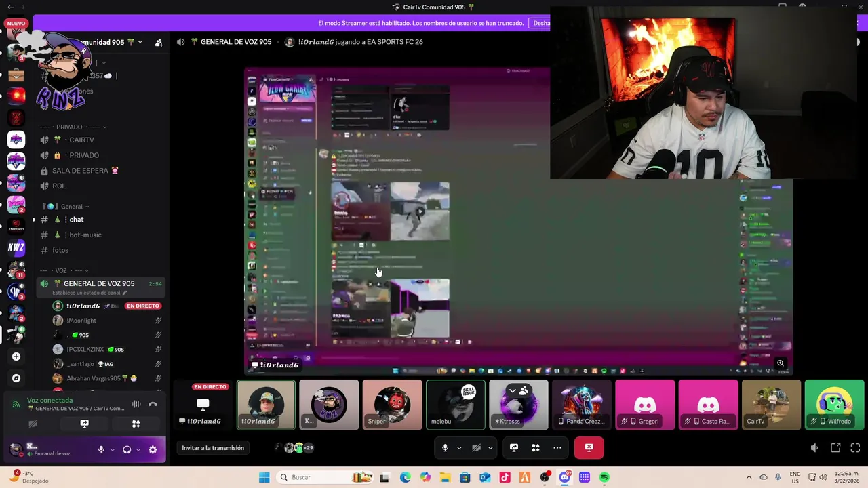This screenshot has height=488, width=868.
Task: Click the share screen button in voice panel
Action: tap(84, 424)
